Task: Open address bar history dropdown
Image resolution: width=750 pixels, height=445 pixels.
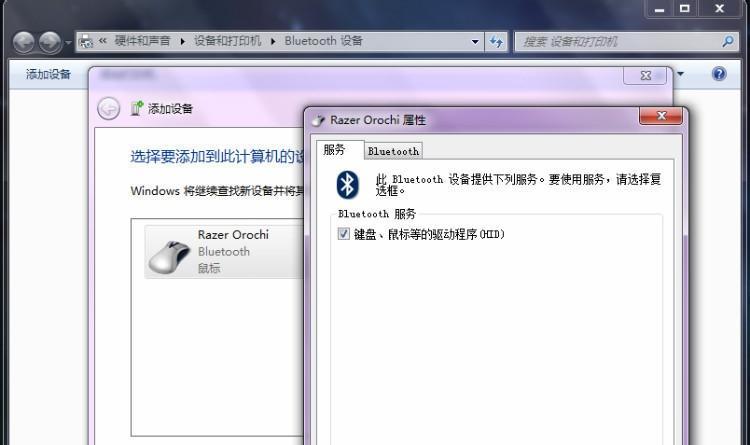Action: (475, 42)
